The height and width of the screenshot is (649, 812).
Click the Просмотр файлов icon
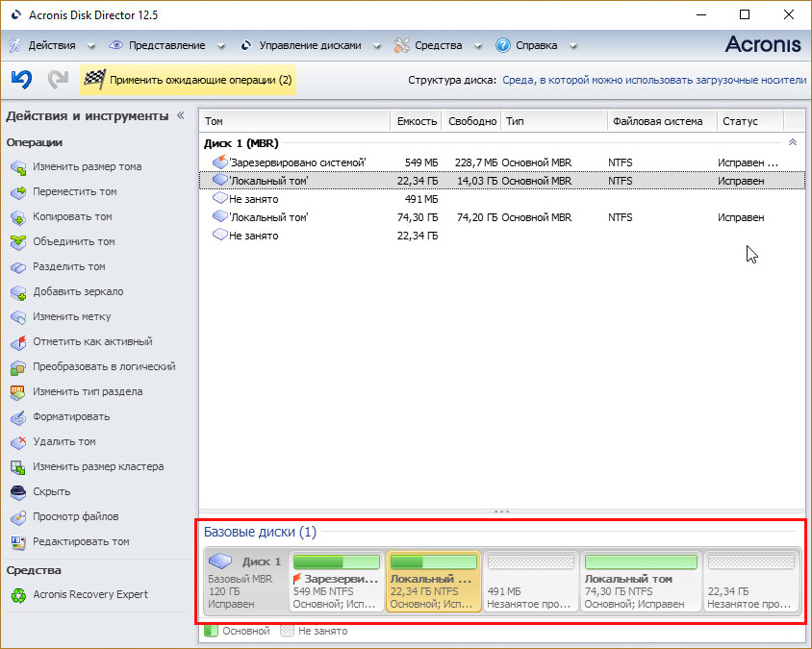click(18, 517)
